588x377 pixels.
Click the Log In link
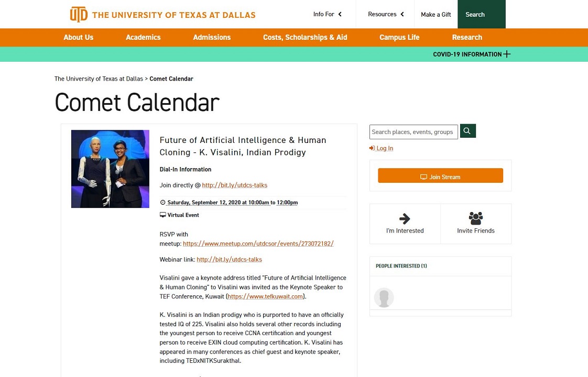(384, 148)
